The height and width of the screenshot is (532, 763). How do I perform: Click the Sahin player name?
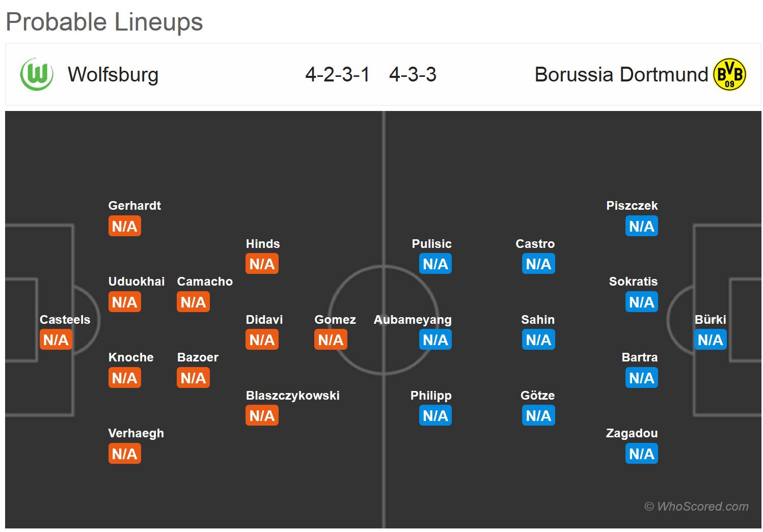(538, 320)
